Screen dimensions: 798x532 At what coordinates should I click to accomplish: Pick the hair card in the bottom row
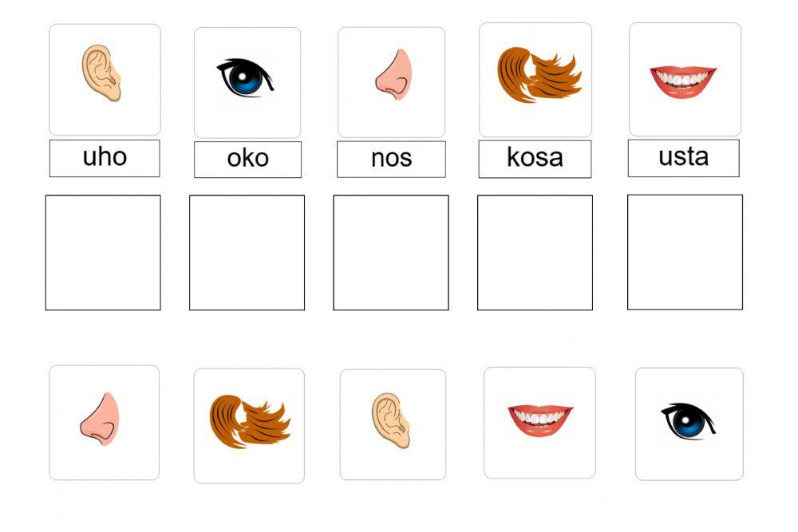point(249,425)
